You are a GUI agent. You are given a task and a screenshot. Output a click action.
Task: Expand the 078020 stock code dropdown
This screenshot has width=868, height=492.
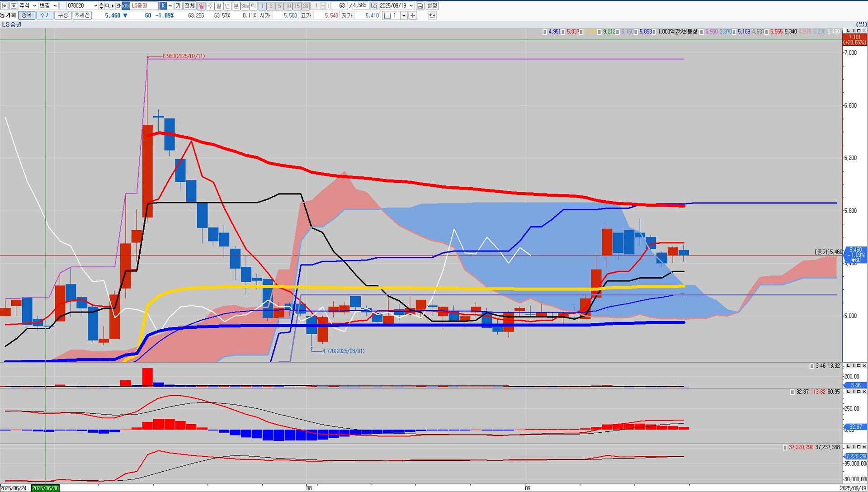pos(95,6)
